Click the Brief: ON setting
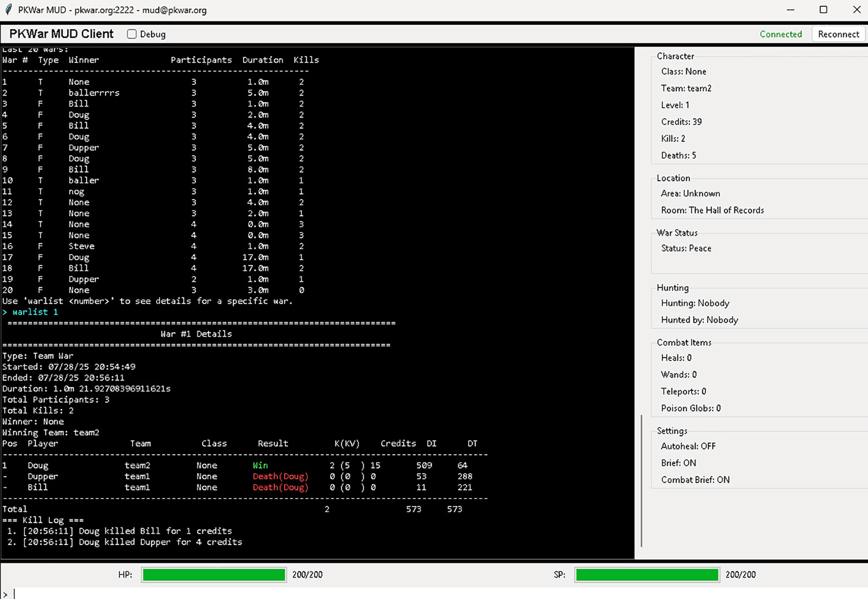The image size is (868, 599). [x=678, y=463]
